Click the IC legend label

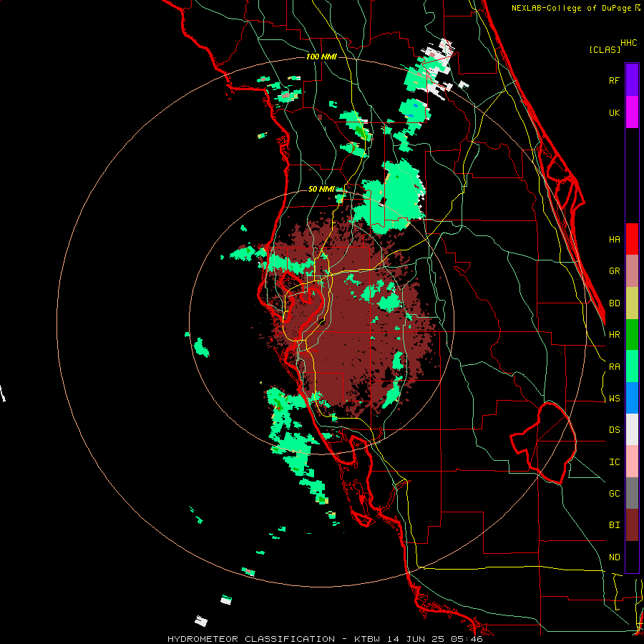coord(615,462)
